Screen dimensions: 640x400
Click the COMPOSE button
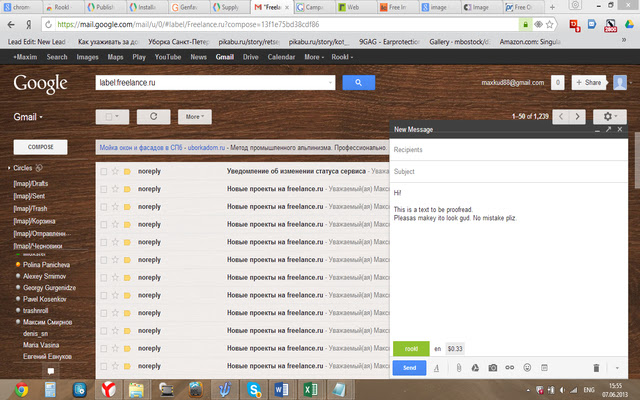[x=40, y=147]
